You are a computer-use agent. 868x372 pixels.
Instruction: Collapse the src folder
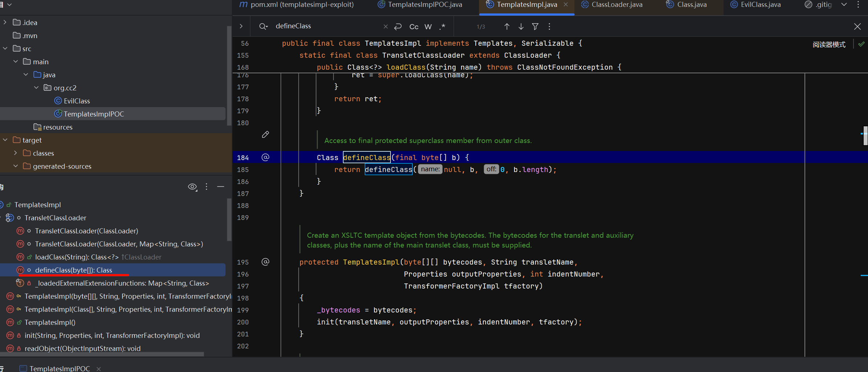click(5, 49)
